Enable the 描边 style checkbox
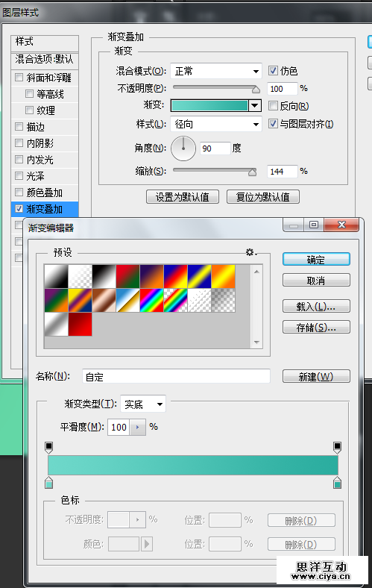 click(x=19, y=127)
